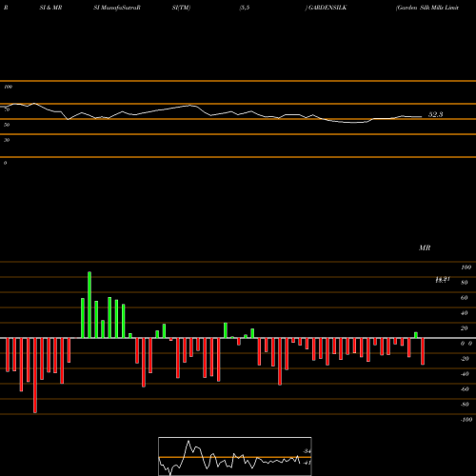Click the GARDENSILK ticker symbol in the header
Screen dimensions: 476x476
327,8
